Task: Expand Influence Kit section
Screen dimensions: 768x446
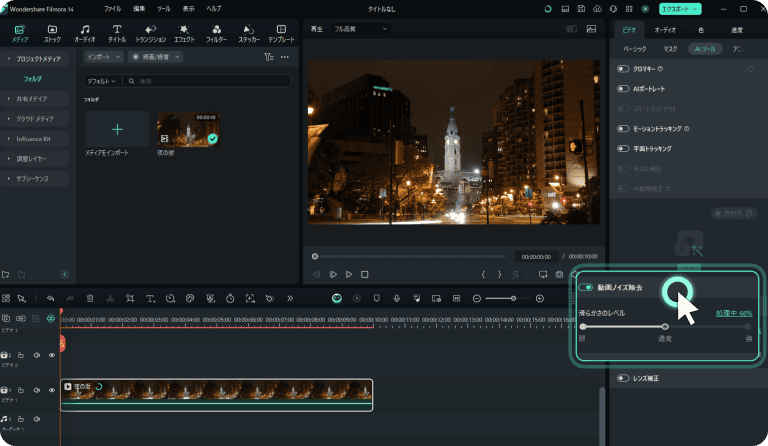Action: click(x=34, y=139)
